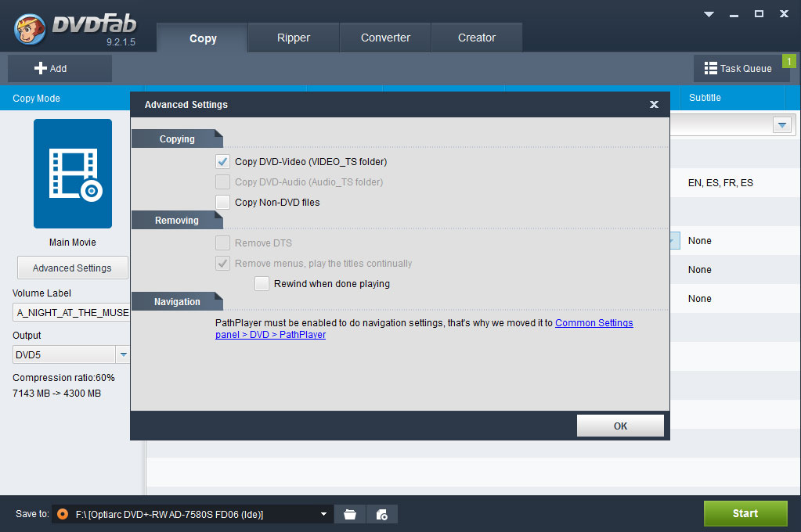Open the title bar dropdown menu arrow
The width and height of the screenshot is (801, 532).
point(709,14)
